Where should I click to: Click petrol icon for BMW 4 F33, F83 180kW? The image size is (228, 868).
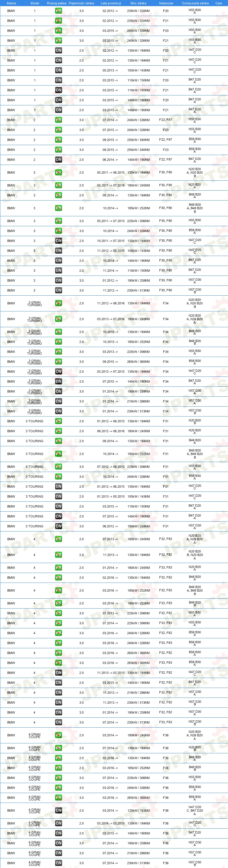click(58, 568)
